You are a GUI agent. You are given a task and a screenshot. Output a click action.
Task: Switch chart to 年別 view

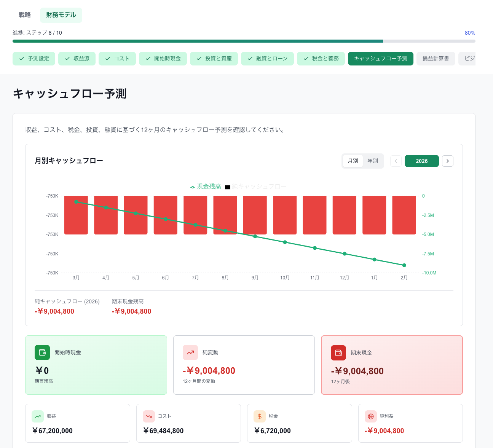[x=373, y=161]
